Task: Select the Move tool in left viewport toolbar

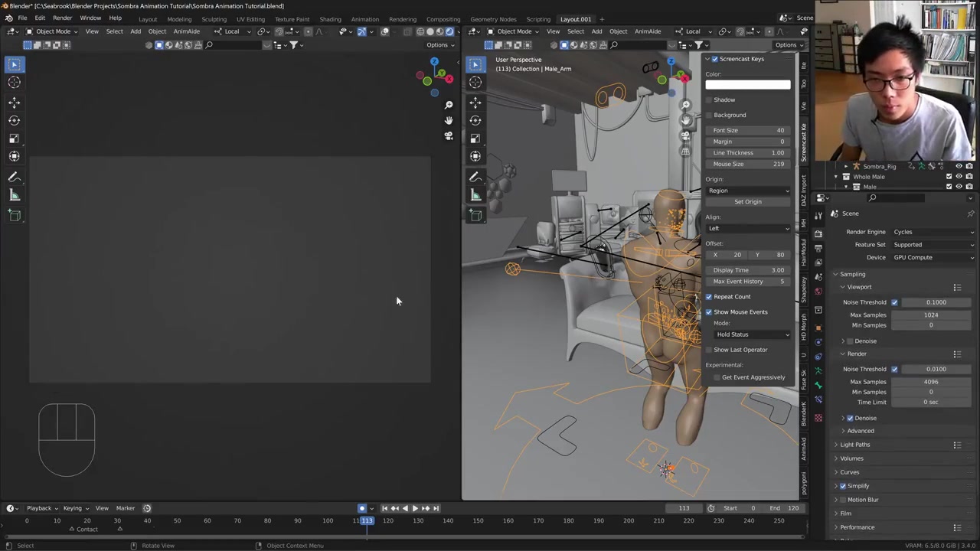Action: coord(14,102)
